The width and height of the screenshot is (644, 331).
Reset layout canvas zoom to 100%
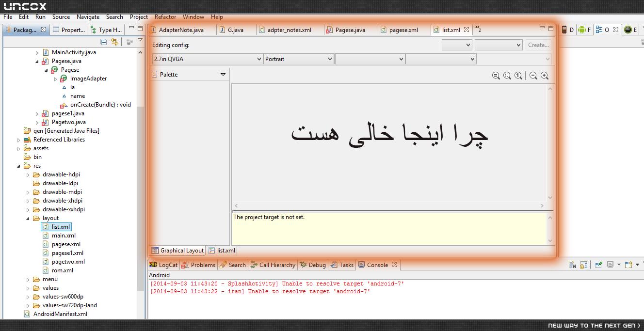(x=518, y=76)
